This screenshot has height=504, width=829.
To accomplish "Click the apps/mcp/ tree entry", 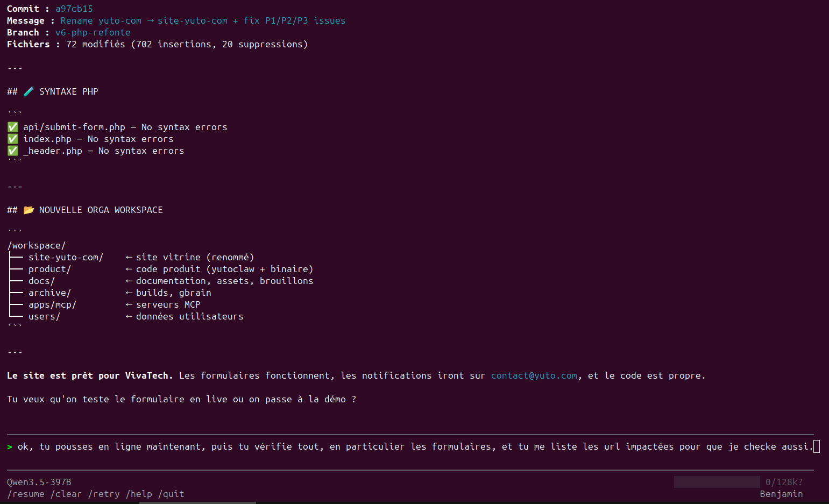I will point(52,304).
